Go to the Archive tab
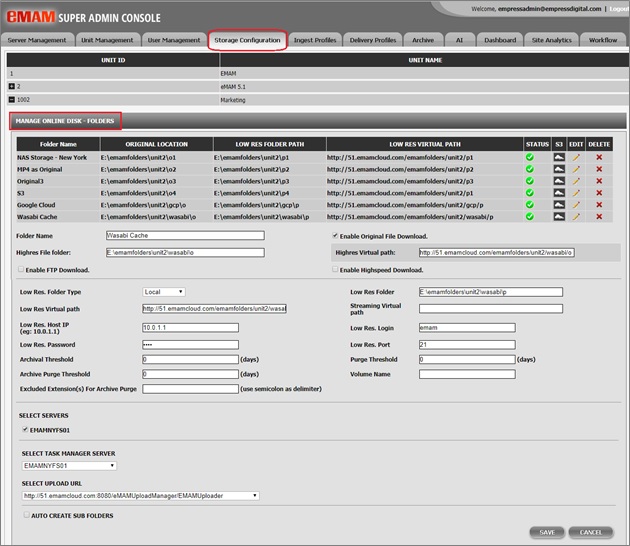 pyautogui.click(x=423, y=40)
